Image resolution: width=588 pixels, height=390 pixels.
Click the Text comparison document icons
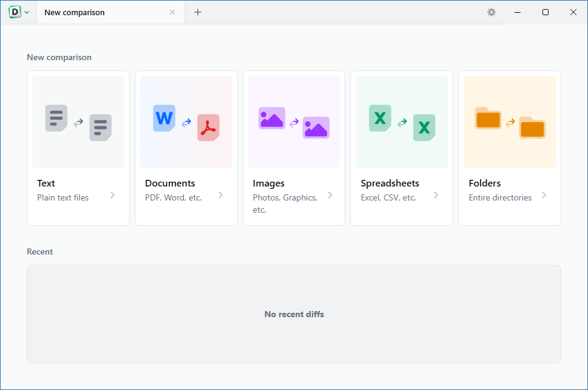pyautogui.click(x=78, y=123)
